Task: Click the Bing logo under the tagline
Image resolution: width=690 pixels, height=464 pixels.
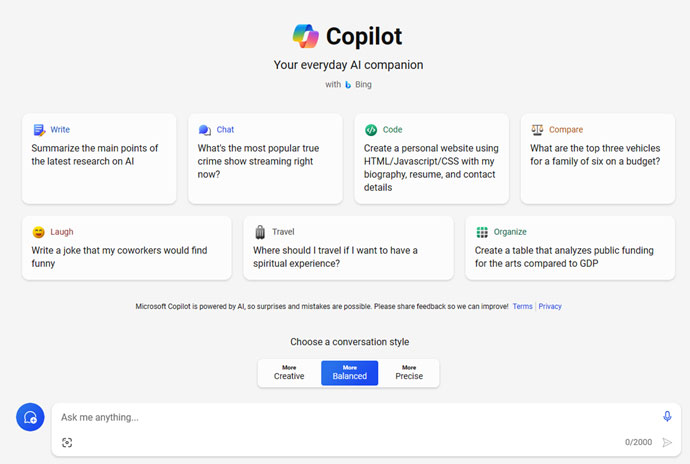Action: click(x=348, y=84)
